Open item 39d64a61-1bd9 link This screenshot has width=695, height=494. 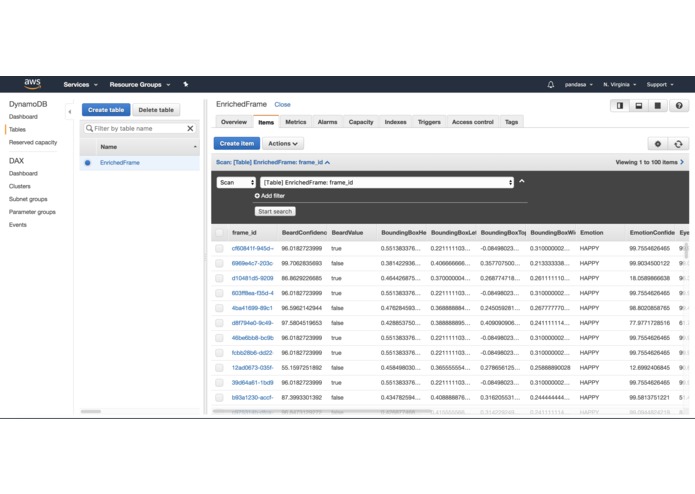252,382
